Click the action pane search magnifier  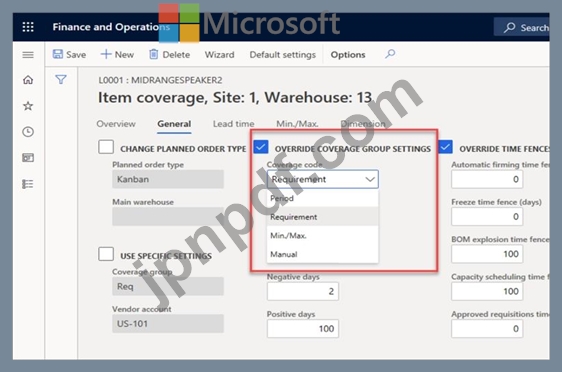(390, 54)
